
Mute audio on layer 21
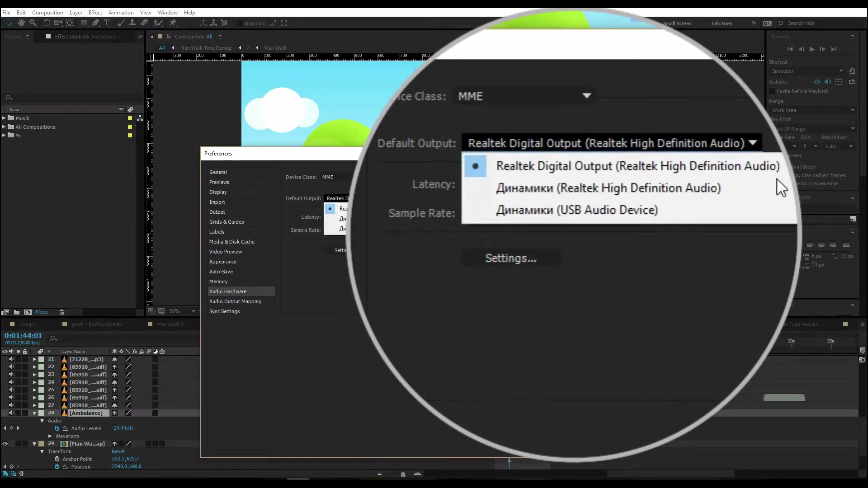11,359
